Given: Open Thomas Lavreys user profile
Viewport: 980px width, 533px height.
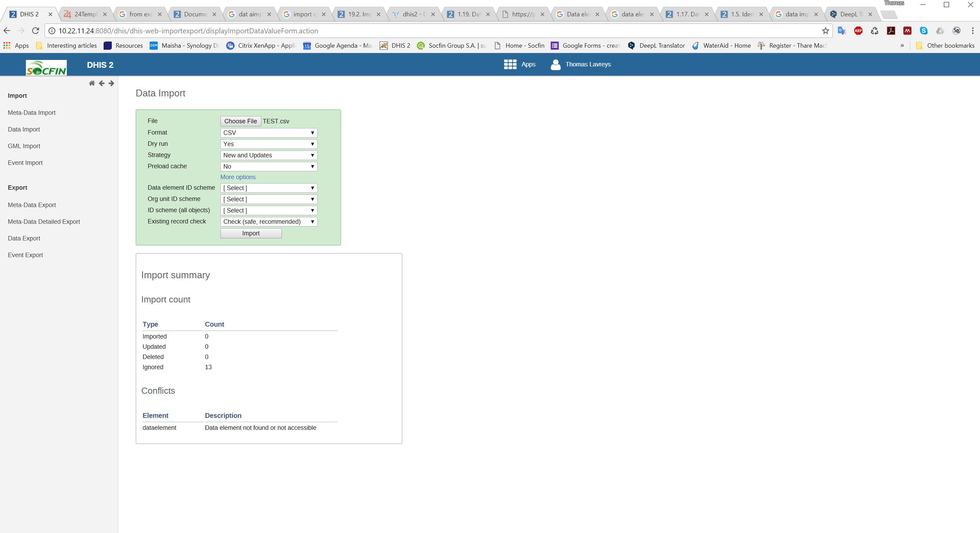Looking at the screenshot, I should point(581,64).
